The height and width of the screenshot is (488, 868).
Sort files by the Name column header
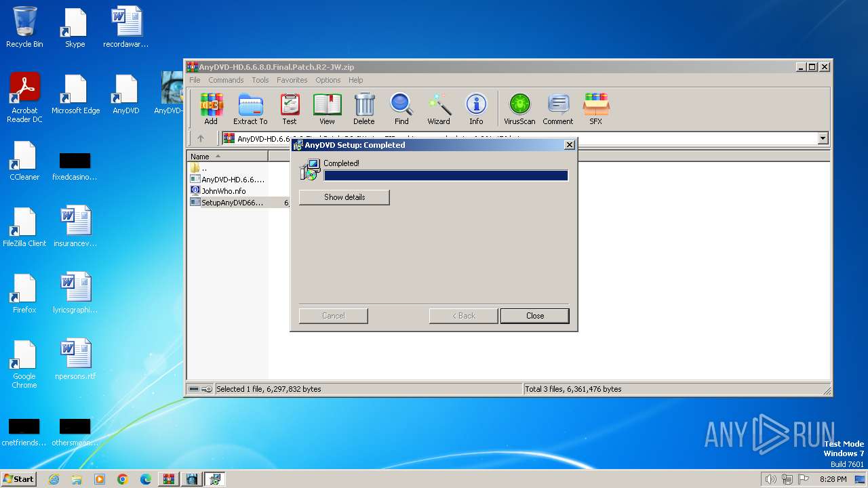pos(228,156)
